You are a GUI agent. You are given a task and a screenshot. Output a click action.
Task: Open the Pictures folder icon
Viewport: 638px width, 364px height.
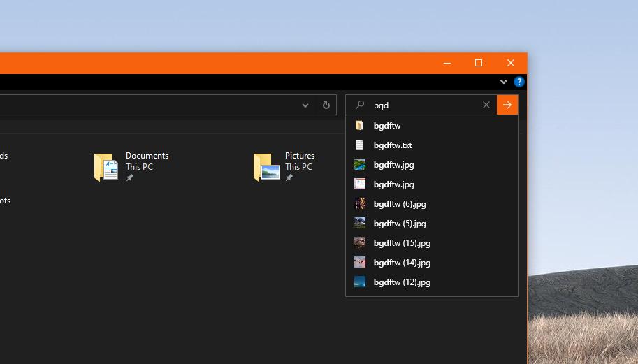[x=266, y=167]
